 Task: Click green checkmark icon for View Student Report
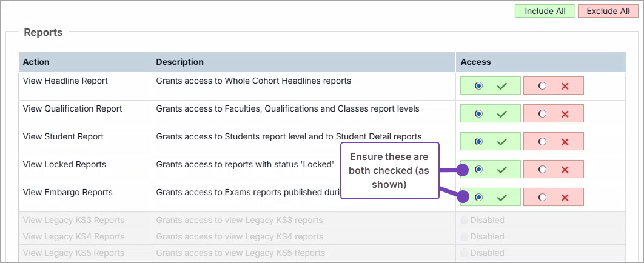501,142
